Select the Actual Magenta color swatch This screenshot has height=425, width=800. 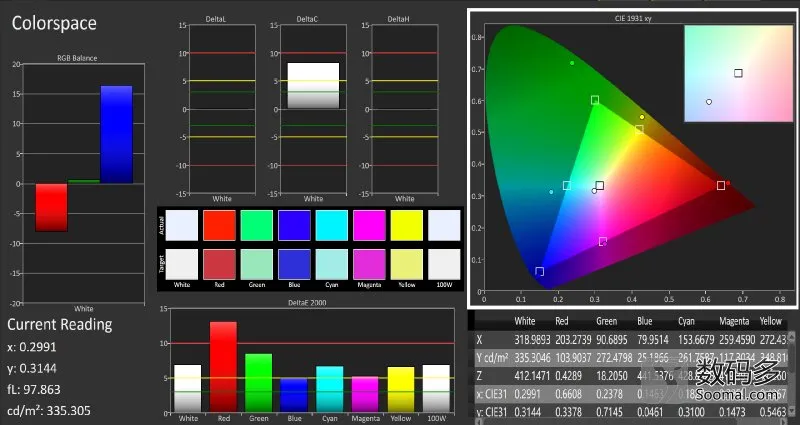(x=369, y=225)
